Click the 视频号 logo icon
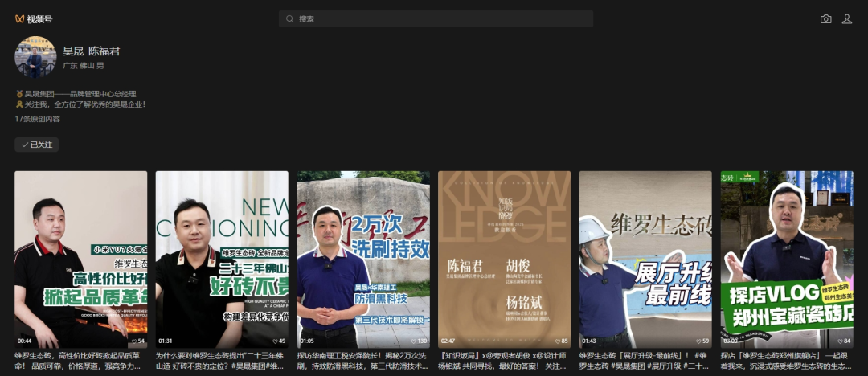The image size is (868, 376). tap(19, 18)
